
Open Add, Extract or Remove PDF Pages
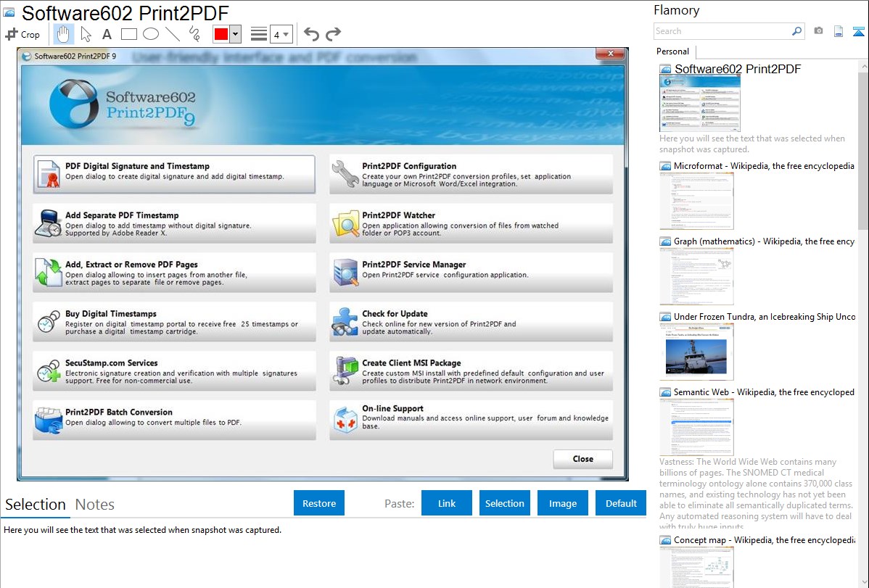(x=174, y=273)
